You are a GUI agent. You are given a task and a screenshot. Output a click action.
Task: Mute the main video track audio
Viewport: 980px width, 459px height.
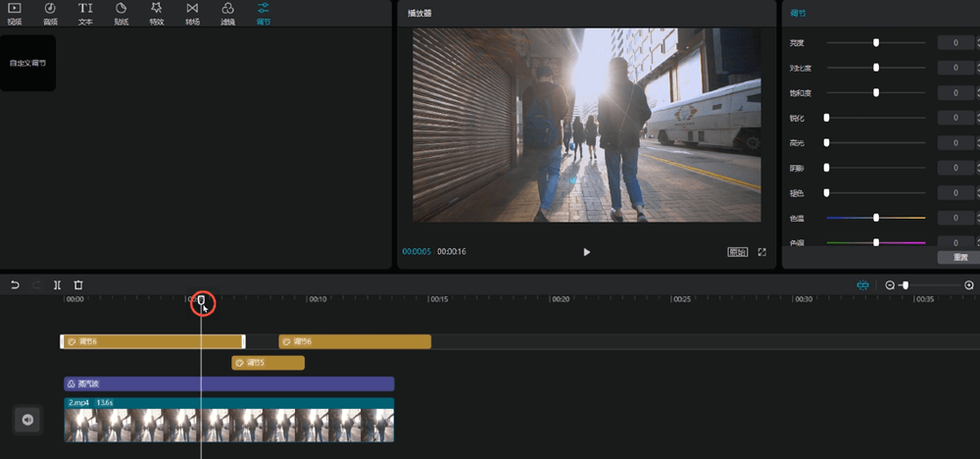27,420
